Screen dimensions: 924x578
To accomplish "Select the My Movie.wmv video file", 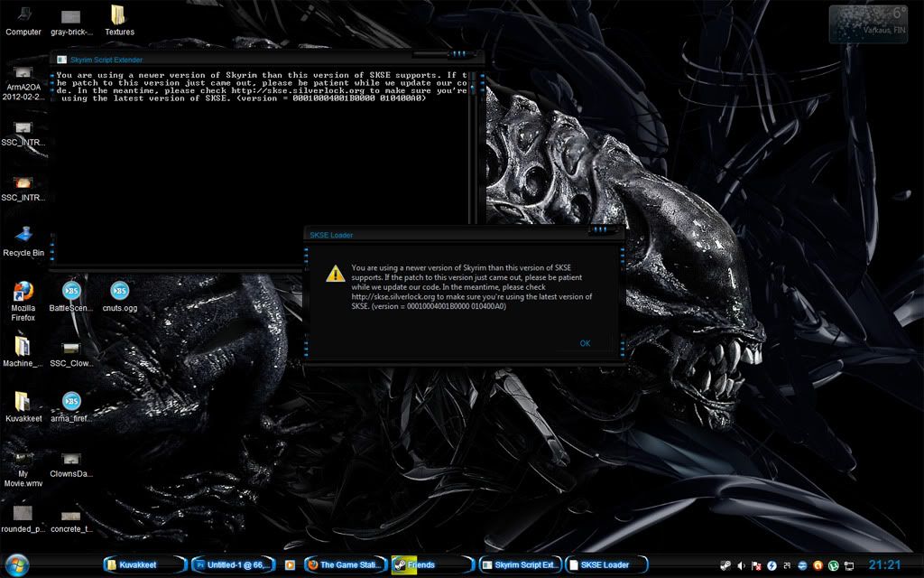I will tap(23, 470).
